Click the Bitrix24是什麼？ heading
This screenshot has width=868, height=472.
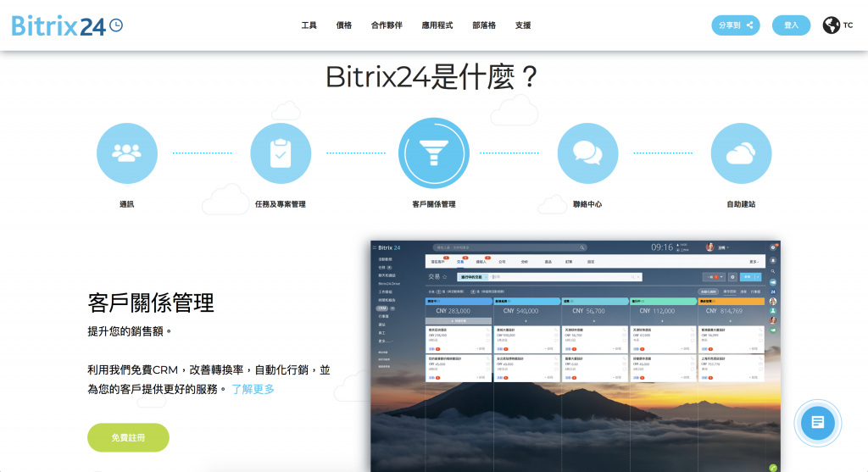pos(431,77)
